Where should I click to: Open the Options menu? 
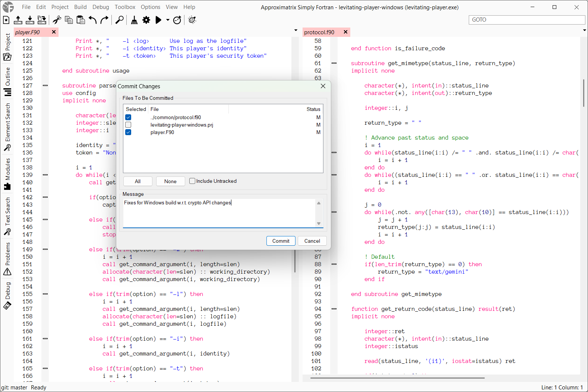click(151, 7)
